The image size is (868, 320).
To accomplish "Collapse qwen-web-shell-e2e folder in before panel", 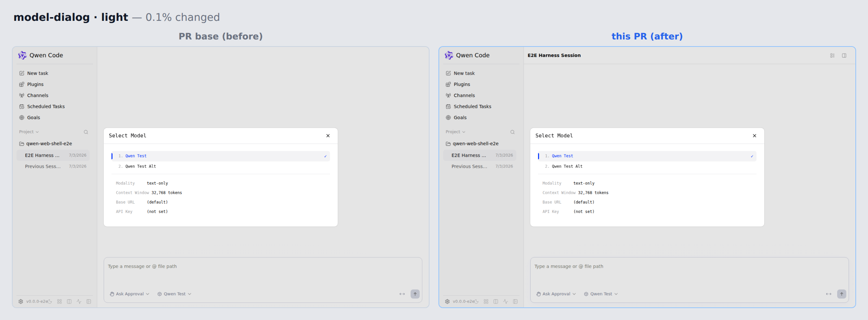I will 46,144.
